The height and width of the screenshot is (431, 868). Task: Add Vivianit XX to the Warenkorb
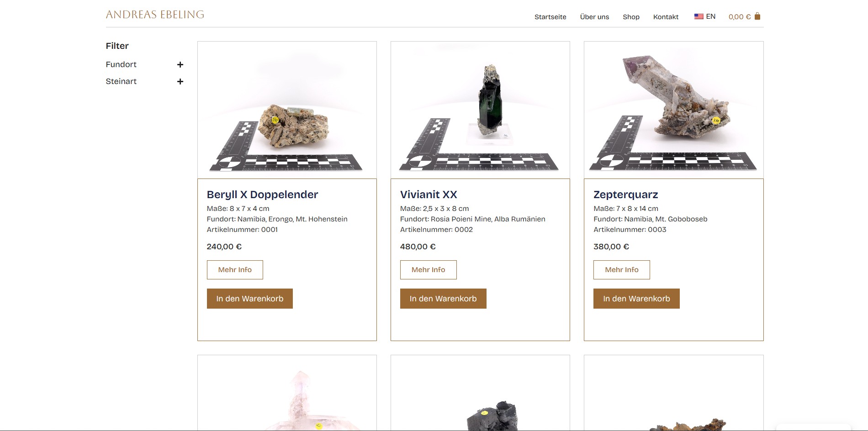443,299
